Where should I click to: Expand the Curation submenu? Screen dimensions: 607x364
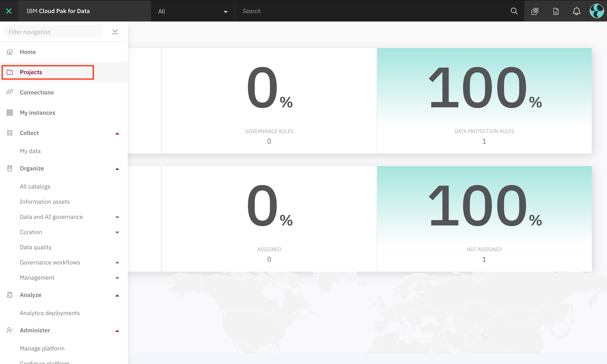tap(117, 232)
